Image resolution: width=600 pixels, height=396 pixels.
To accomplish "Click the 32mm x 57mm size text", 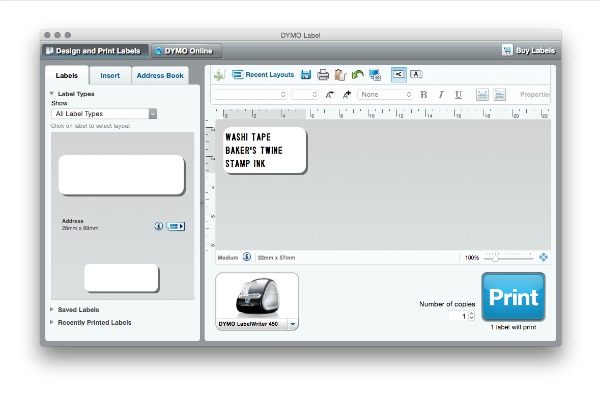I will tap(276, 258).
